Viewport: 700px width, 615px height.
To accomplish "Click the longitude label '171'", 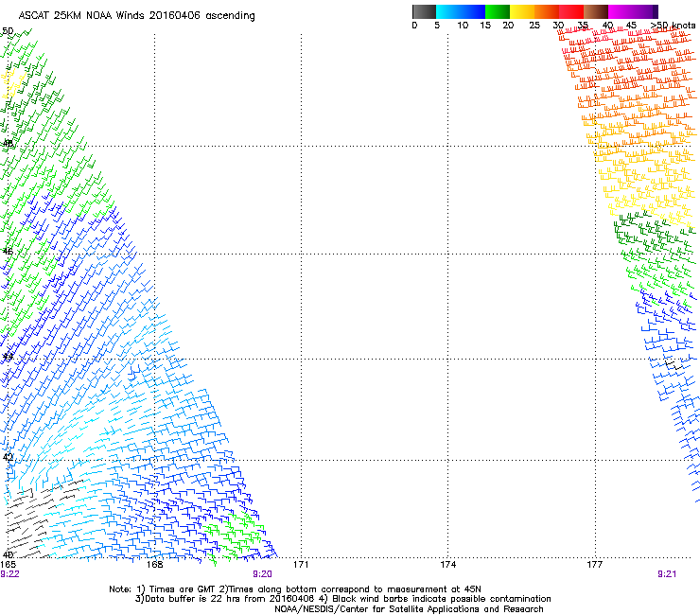I will 301,565.
